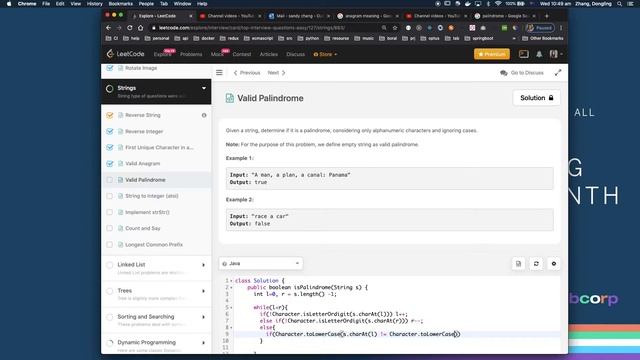Go to the Previous problem
The height and width of the screenshot is (360, 640).
(x=247, y=73)
